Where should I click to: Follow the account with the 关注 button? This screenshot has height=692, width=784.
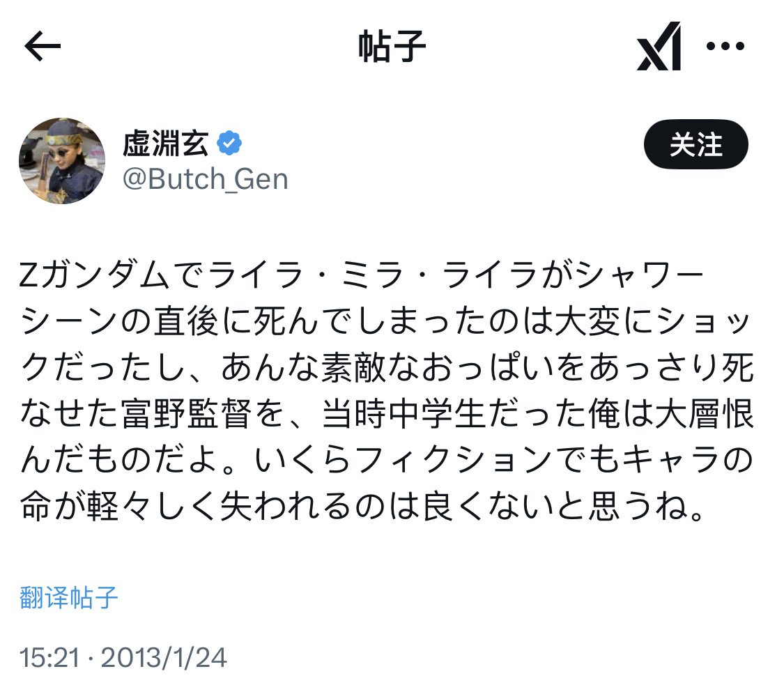pyautogui.click(x=695, y=145)
